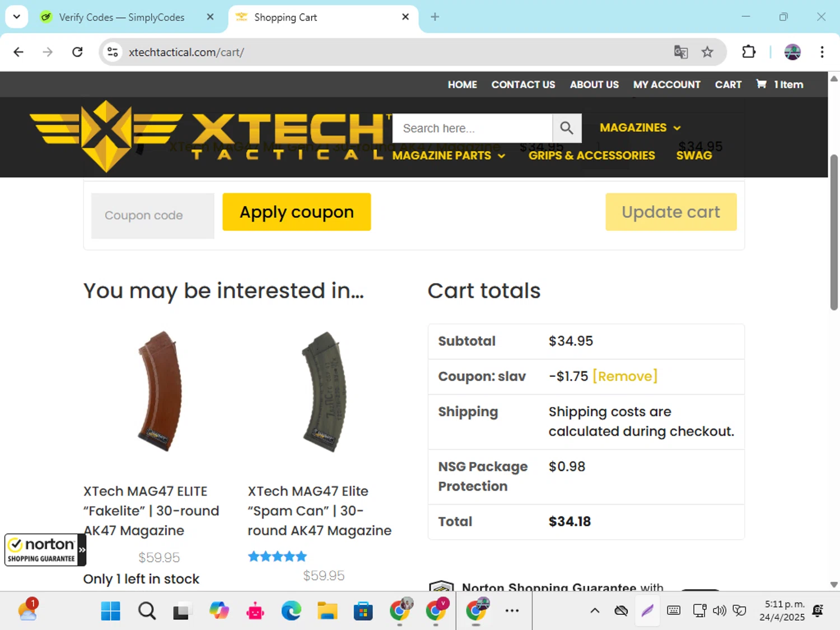This screenshot has width=840, height=630.
Task: Click the scroll up arrow of the page scrollbar
Action: pos(834,79)
